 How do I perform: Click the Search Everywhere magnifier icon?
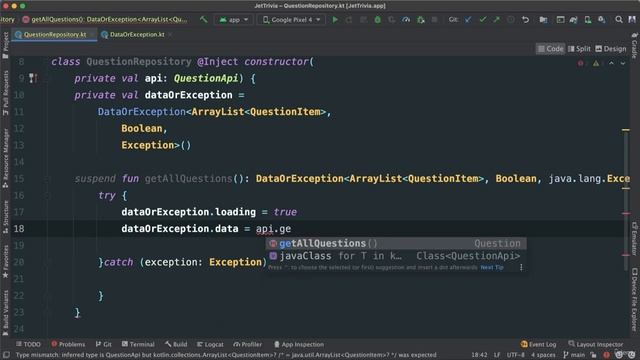tap(619, 19)
